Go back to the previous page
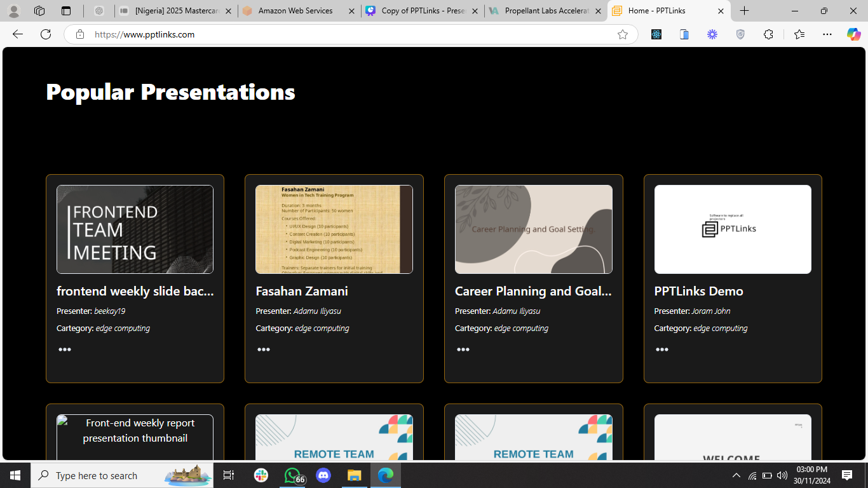Viewport: 868px width, 488px height. [18, 34]
